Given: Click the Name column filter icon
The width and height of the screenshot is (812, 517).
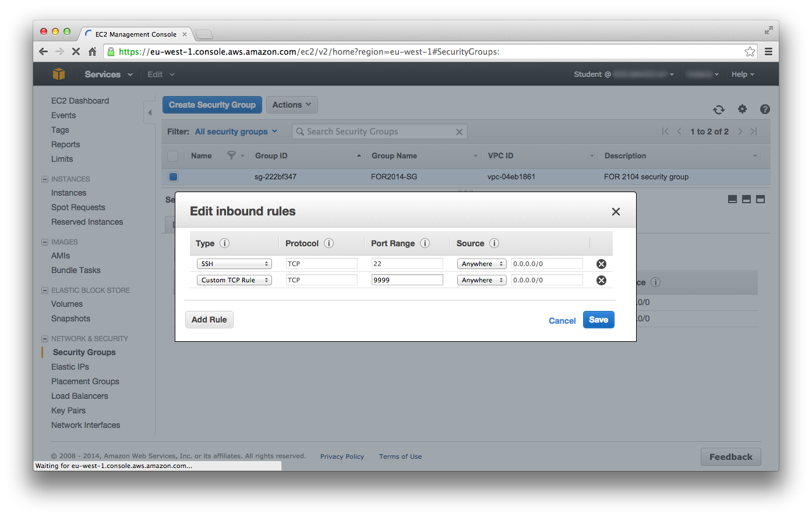Looking at the screenshot, I should (231, 155).
